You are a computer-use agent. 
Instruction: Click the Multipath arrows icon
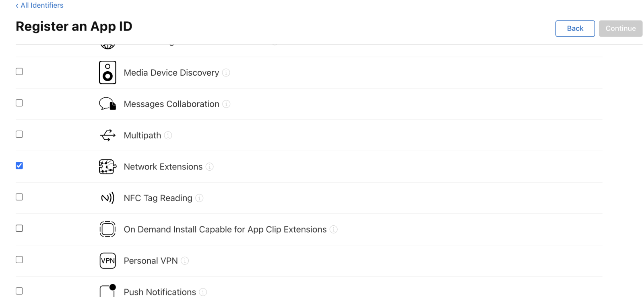coord(107,135)
